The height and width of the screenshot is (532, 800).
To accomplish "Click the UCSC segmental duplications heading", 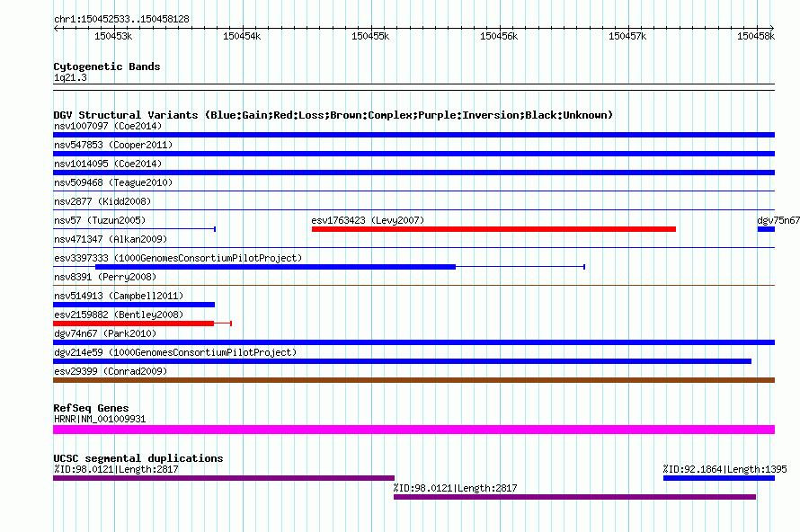I will tap(138, 458).
